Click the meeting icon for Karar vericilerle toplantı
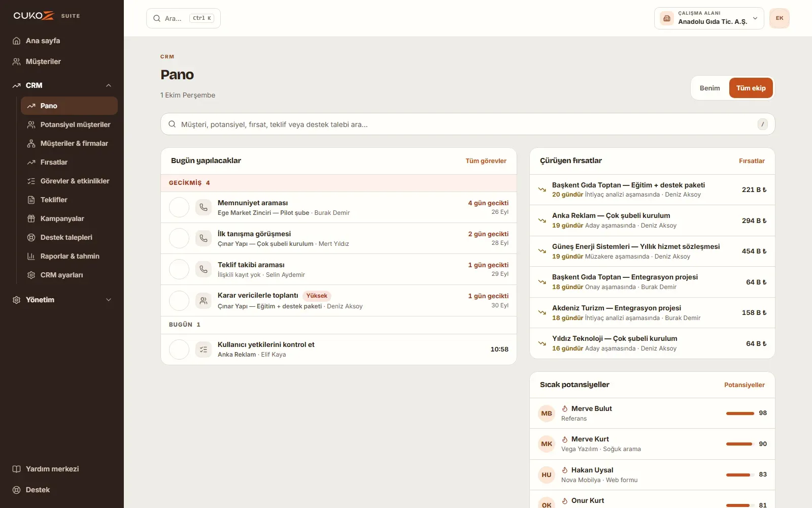The image size is (812, 508). click(204, 301)
